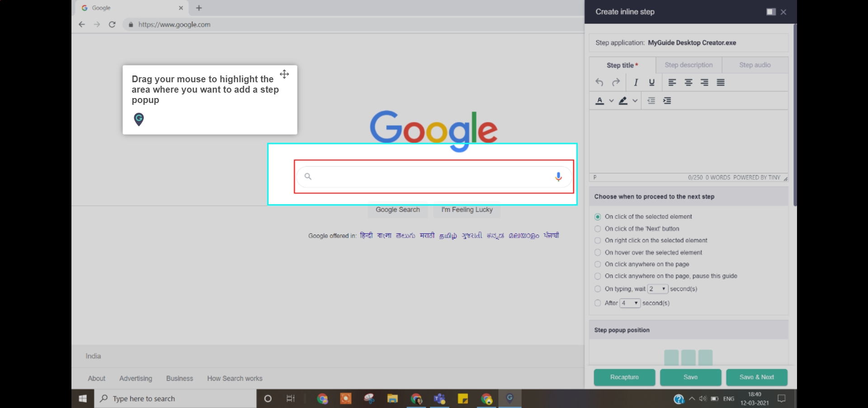Choose 'On hover over the selected element'

(598, 253)
